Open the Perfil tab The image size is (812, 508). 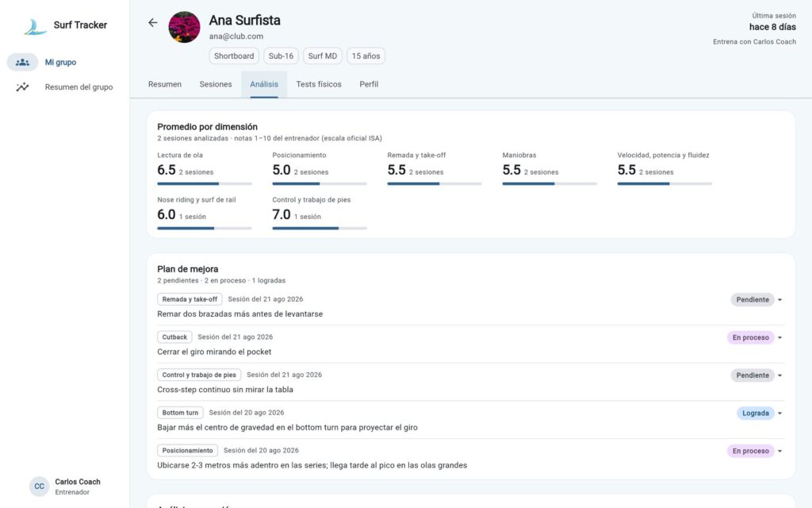point(369,84)
